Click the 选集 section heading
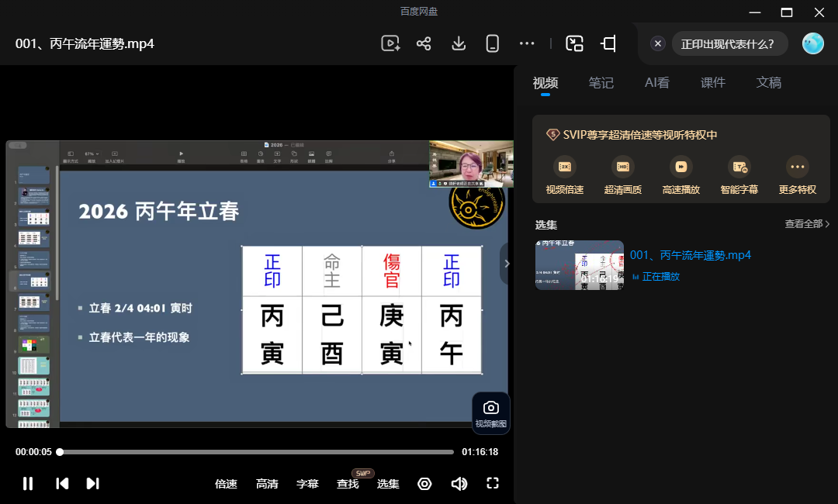The height and width of the screenshot is (504, 838). pyautogui.click(x=546, y=225)
